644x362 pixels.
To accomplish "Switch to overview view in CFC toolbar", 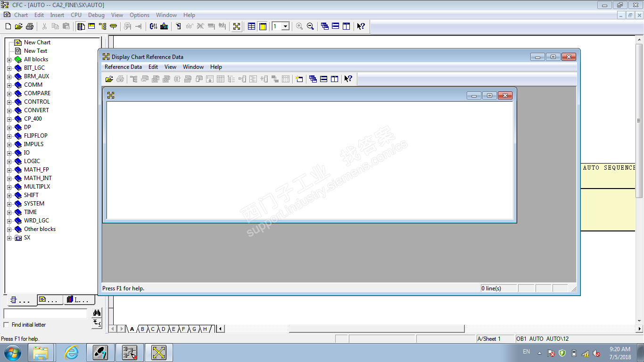I will [252, 26].
